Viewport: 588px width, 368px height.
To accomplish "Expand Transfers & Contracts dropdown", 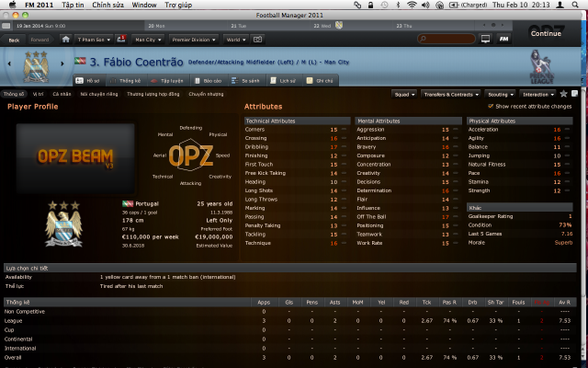I will pyautogui.click(x=451, y=94).
